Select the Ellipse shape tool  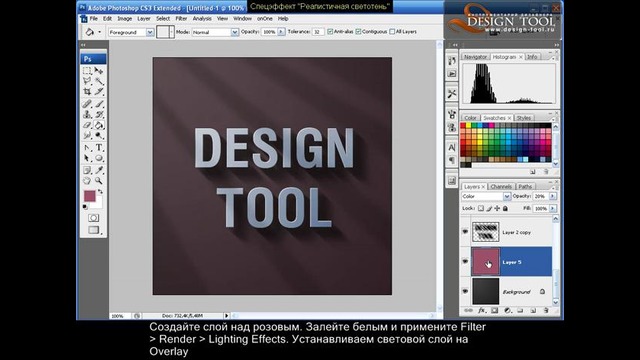tap(99, 158)
